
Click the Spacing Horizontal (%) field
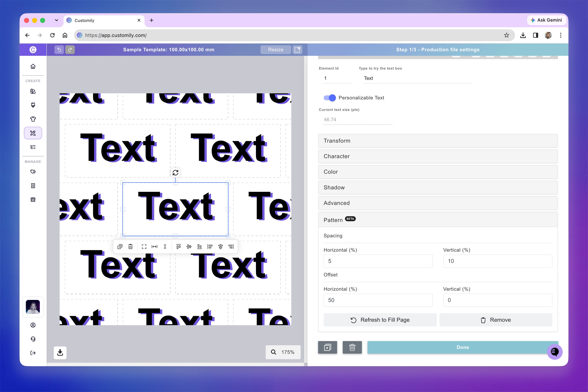(x=378, y=261)
